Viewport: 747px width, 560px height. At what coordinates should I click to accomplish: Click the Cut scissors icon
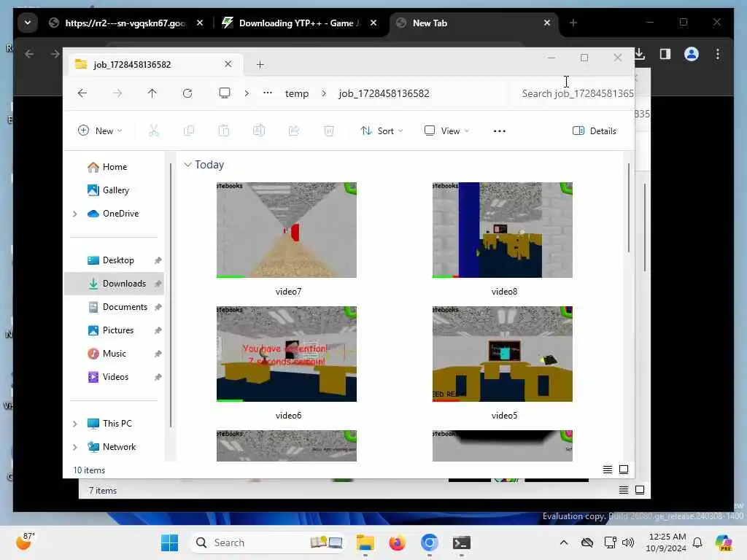154,131
